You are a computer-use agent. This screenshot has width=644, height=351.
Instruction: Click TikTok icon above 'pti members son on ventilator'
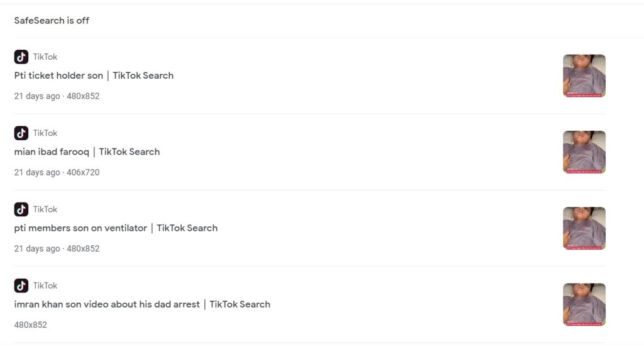21,209
